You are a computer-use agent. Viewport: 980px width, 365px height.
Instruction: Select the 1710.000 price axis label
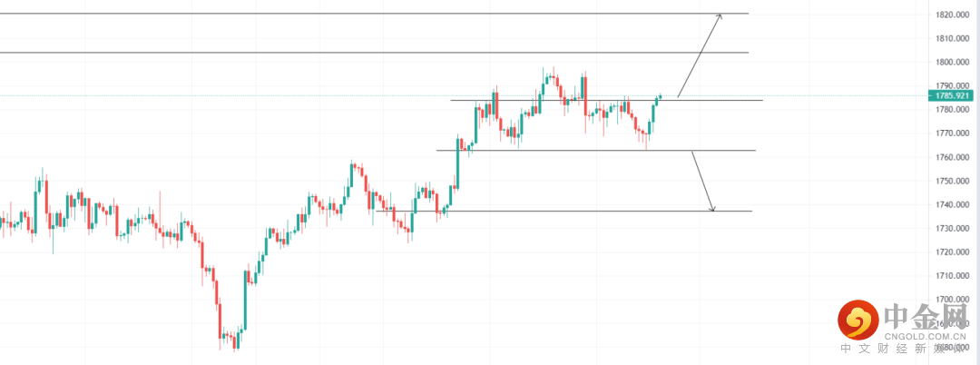[953, 276]
